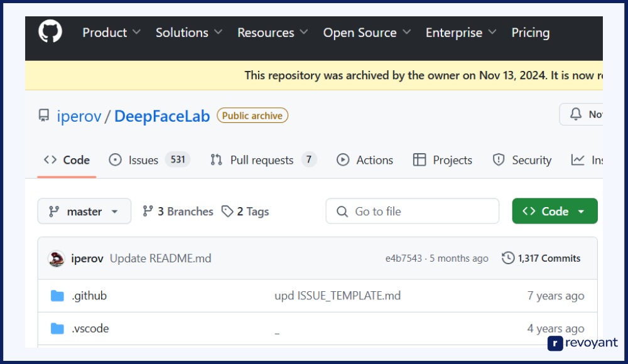Screen dimensions: 628x364
Task: Click the commit history clock icon
Action: pyautogui.click(x=508, y=258)
